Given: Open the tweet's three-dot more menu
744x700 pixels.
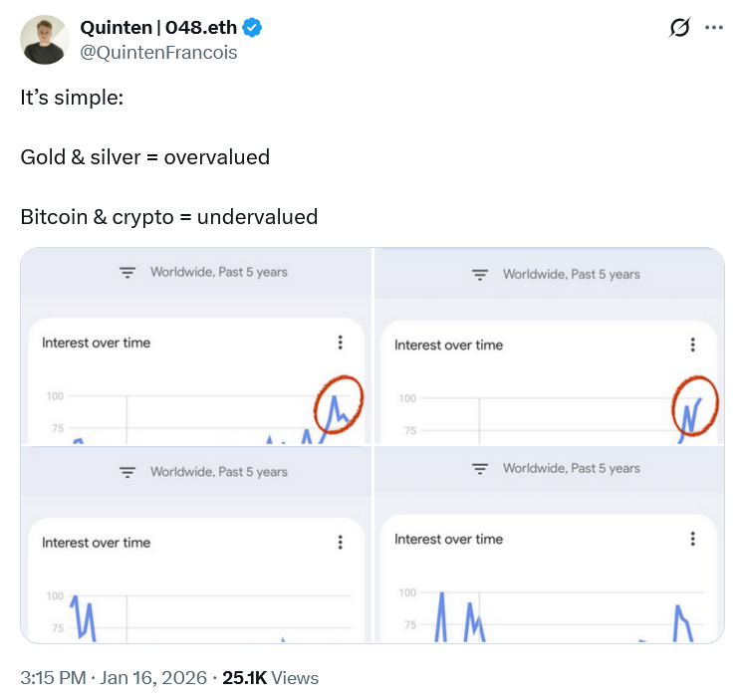Looking at the screenshot, I should (x=713, y=28).
